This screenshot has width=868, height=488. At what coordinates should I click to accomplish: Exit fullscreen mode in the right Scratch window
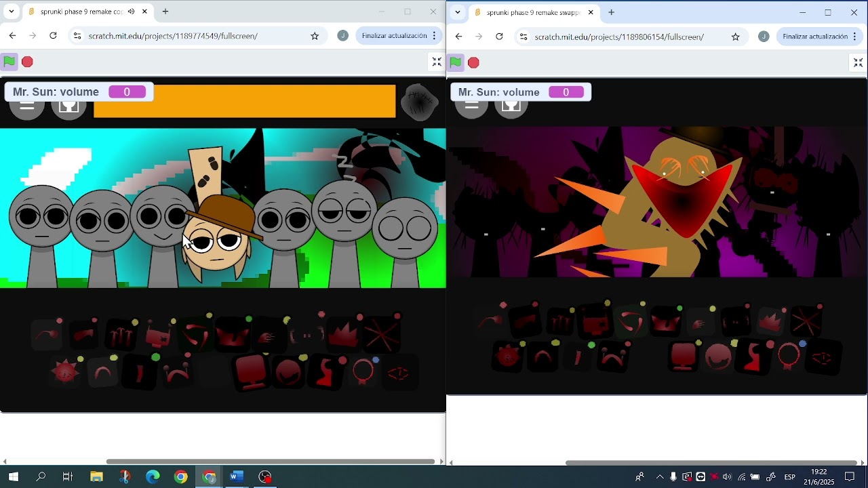pos(858,63)
